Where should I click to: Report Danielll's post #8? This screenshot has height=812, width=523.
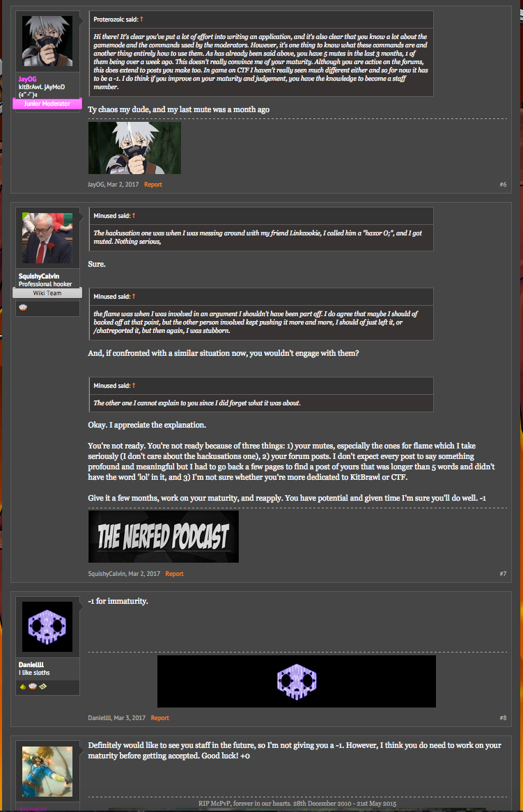coord(159,718)
